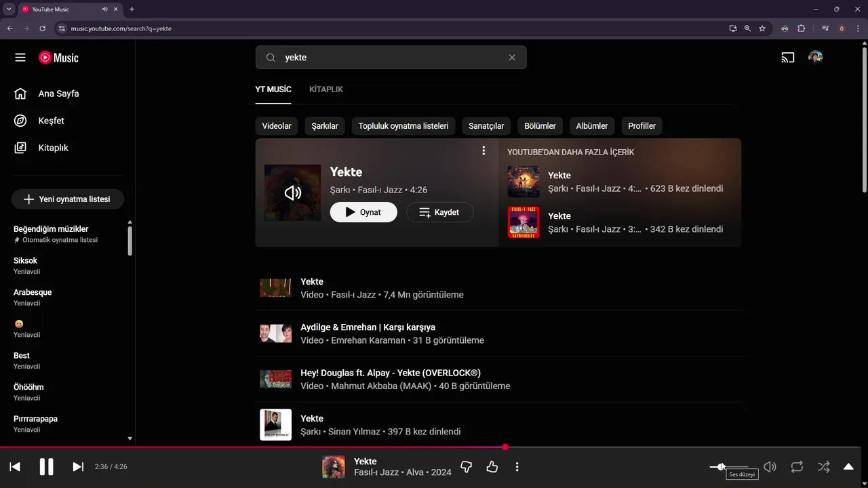This screenshot has width=868, height=488.
Task: Open the account profile avatar
Action: (x=815, y=58)
